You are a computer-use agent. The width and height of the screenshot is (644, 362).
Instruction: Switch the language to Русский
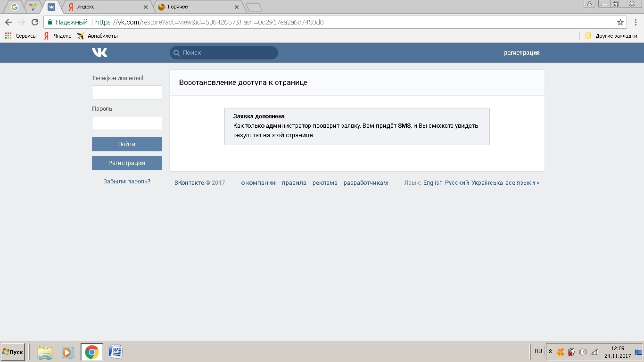pos(457,183)
